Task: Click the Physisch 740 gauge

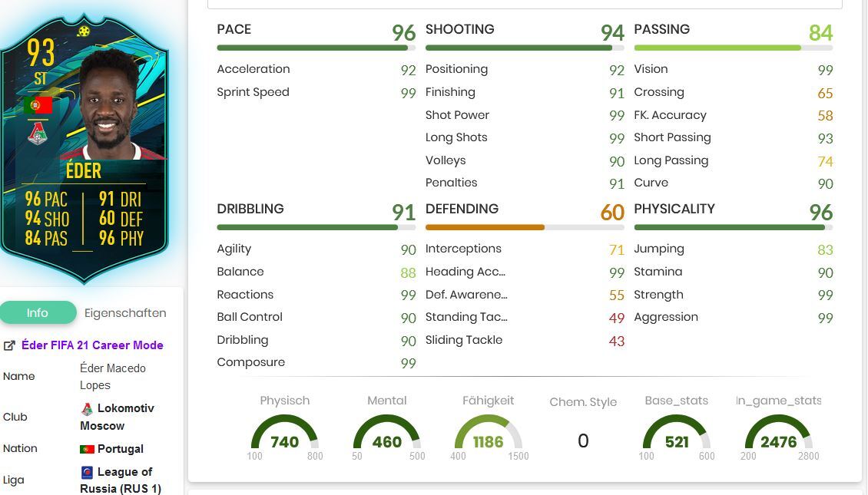Action: 284,436
